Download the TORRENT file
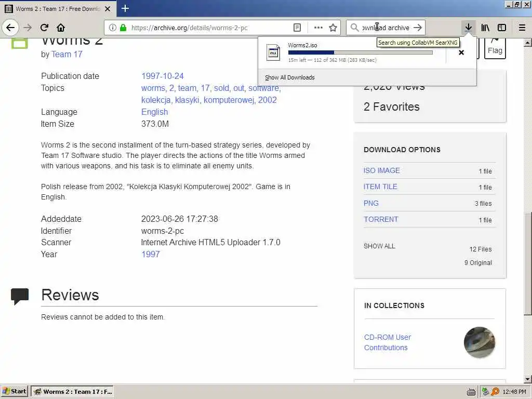The image size is (532, 399). (381, 220)
